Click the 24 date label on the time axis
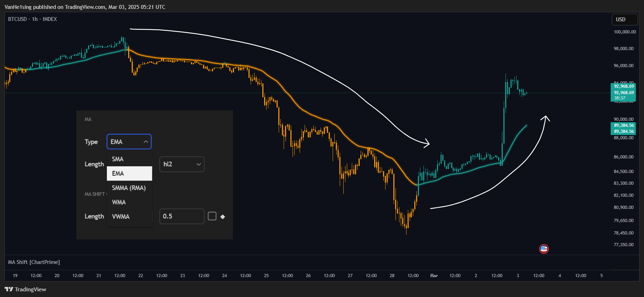This screenshot has height=297, width=644. pos(224,276)
